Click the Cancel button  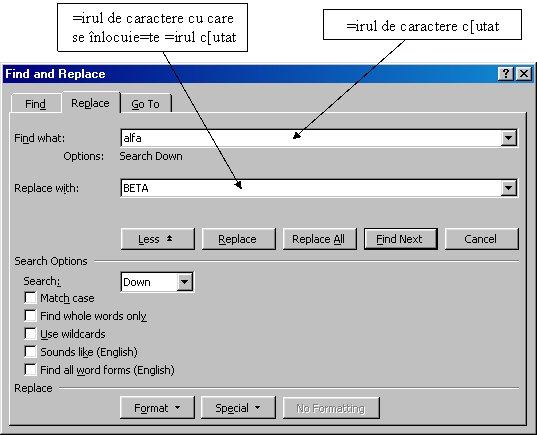click(x=481, y=239)
